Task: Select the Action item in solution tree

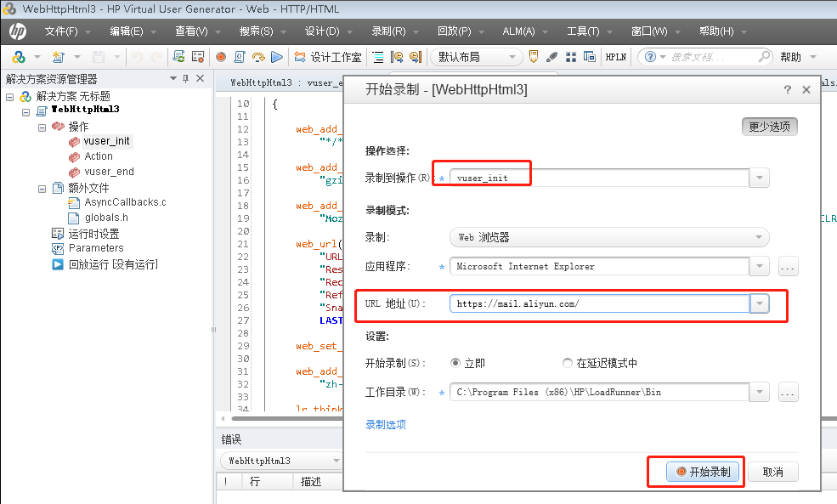Action: [x=99, y=156]
